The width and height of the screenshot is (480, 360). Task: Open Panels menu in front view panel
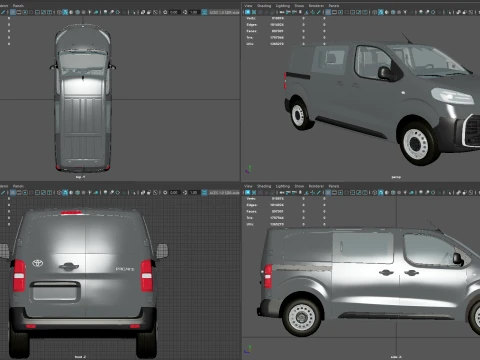tap(18, 186)
